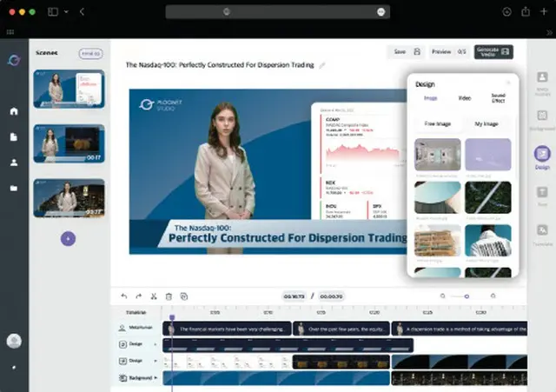Viewport: 556px width, 392px height.
Task: Switch to the Image tab in the Design panel
Action: point(431,98)
